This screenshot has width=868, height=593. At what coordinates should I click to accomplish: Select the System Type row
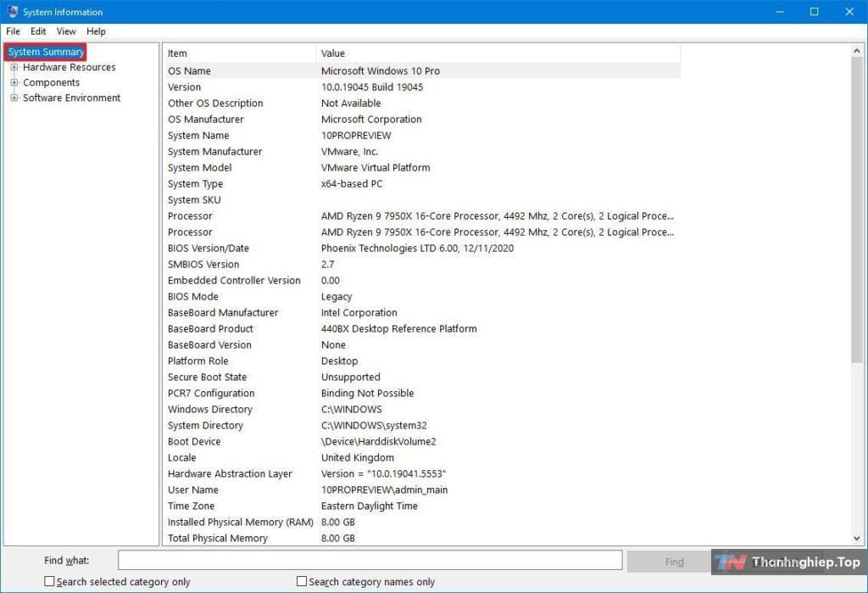point(422,183)
